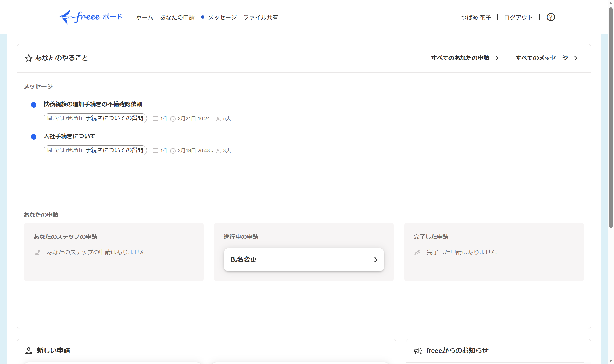614x364 pixels.
Task: Open あなたの申請 navigation item
Action: click(177, 17)
